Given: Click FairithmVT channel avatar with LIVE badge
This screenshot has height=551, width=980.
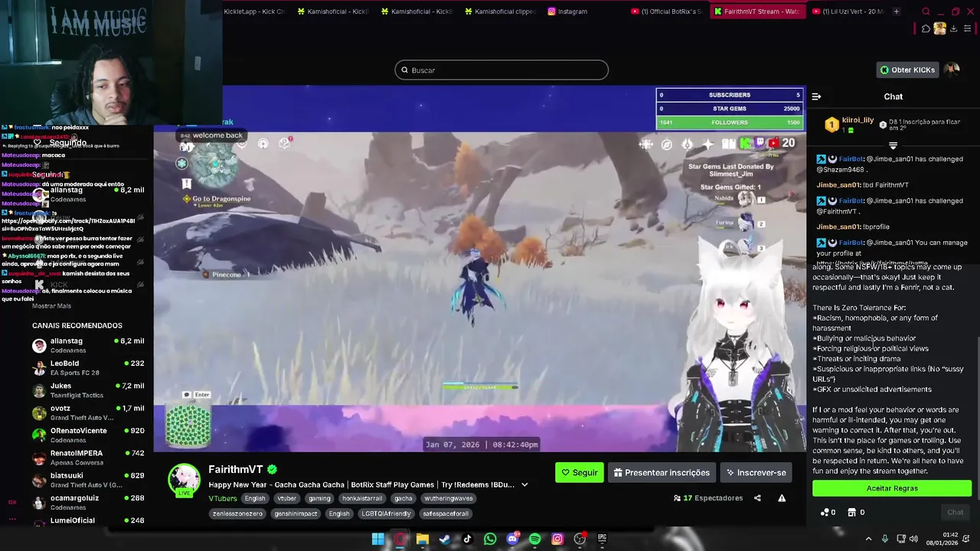Looking at the screenshot, I should [185, 481].
